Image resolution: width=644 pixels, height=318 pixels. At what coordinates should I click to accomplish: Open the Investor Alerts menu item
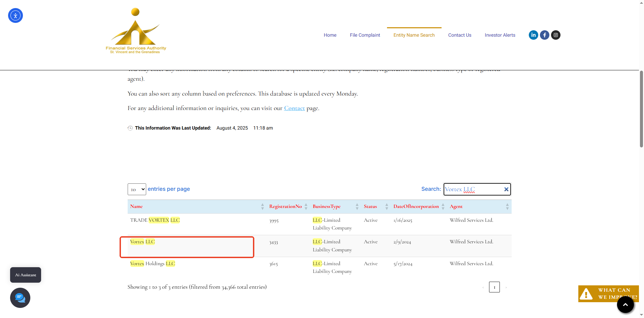[500, 35]
